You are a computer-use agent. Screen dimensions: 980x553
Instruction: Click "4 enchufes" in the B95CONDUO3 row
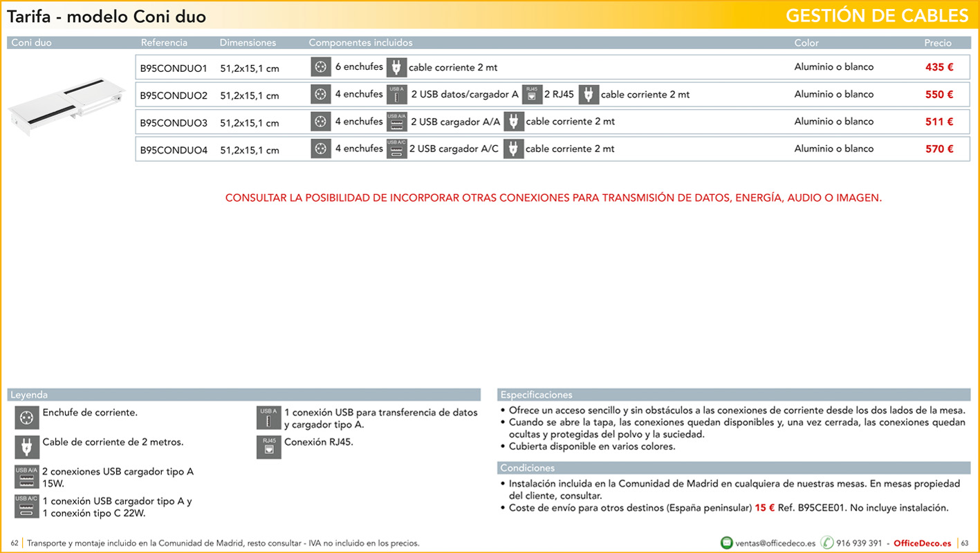pos(359,122)
